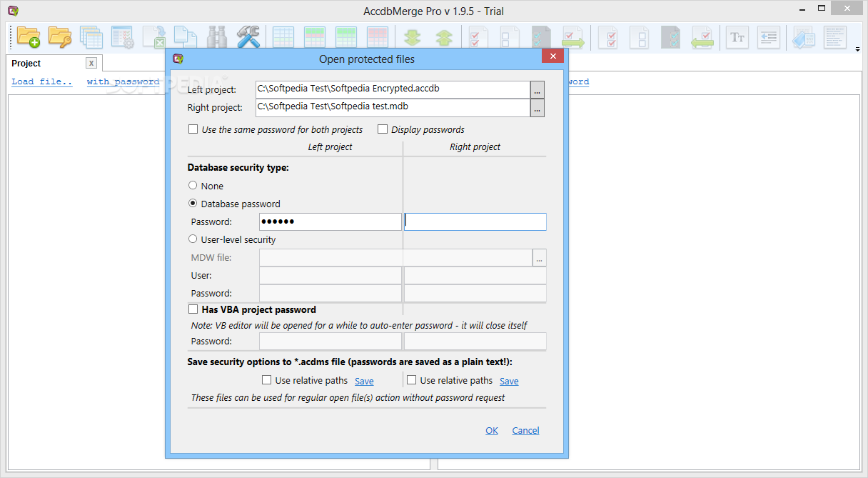Click the 'Load file..' link
The width and height of the screenshot is (868, 478).
(42, 81)
